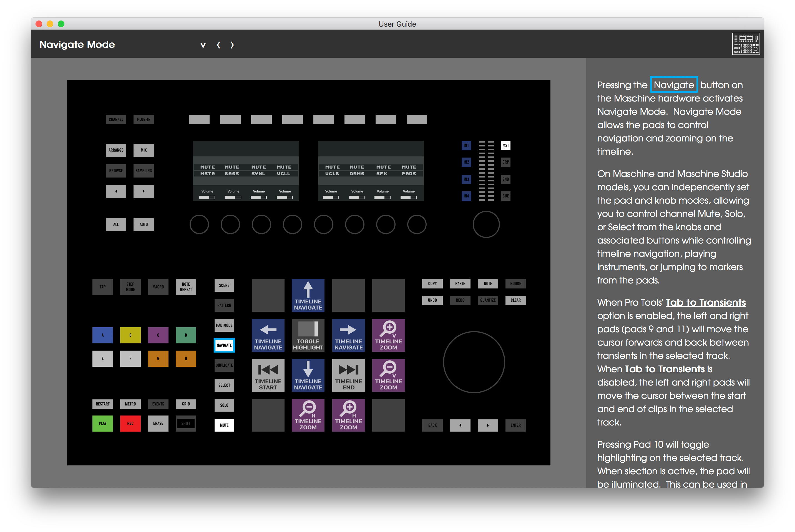
Task: Select group D green swatch
Action: tap(186, 335)
